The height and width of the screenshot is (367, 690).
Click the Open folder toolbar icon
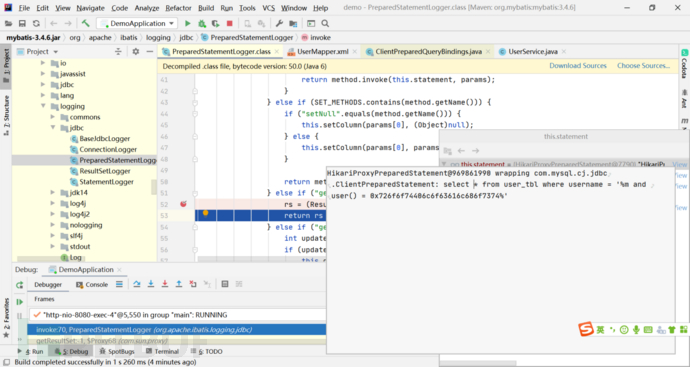pos(8,23)
